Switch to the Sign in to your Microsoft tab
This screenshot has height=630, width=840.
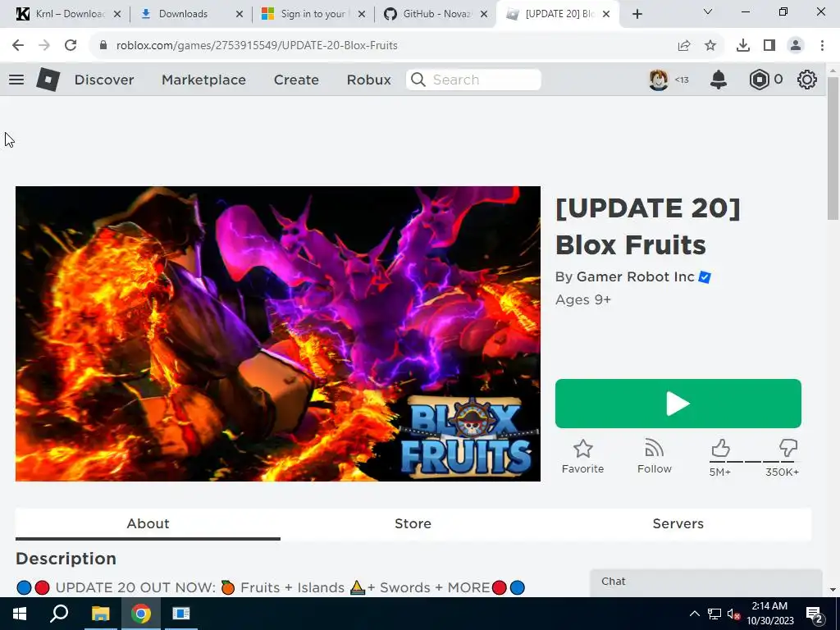[x=313, y=14]
